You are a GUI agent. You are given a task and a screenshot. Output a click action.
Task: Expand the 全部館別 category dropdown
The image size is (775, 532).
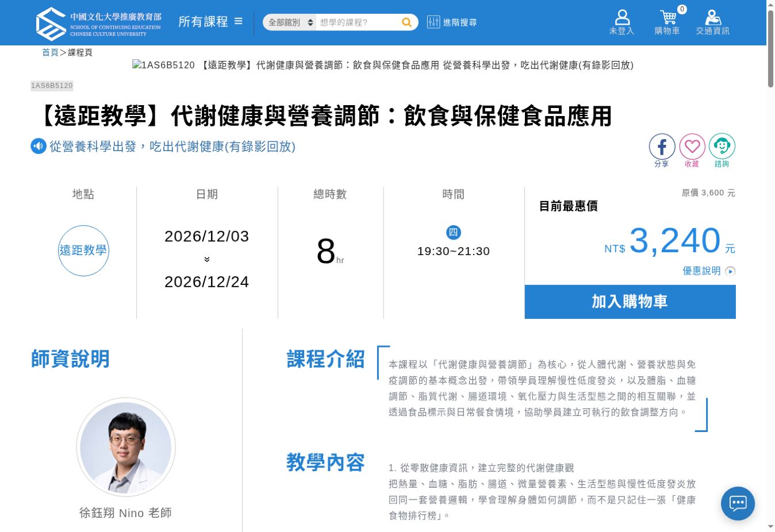tap(290, 22)
